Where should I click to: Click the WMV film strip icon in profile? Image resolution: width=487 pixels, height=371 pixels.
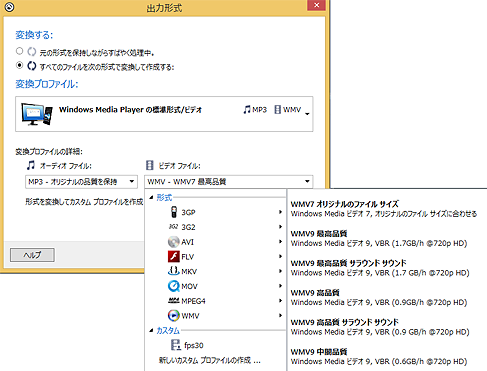(277, 109)
